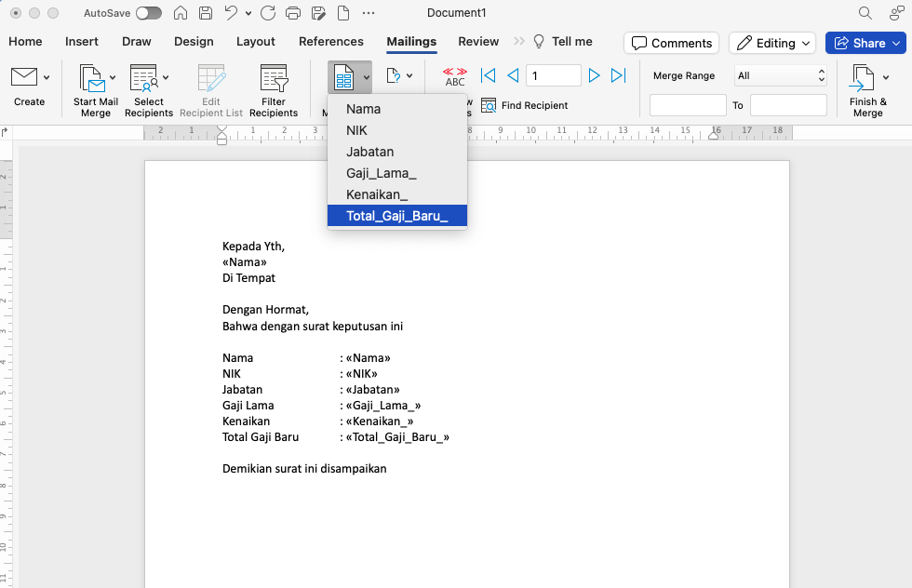The image size is (912, 588).
Task: Open the Merge Range dropdown
Action: pyautogui.click(x=781, y=75)
